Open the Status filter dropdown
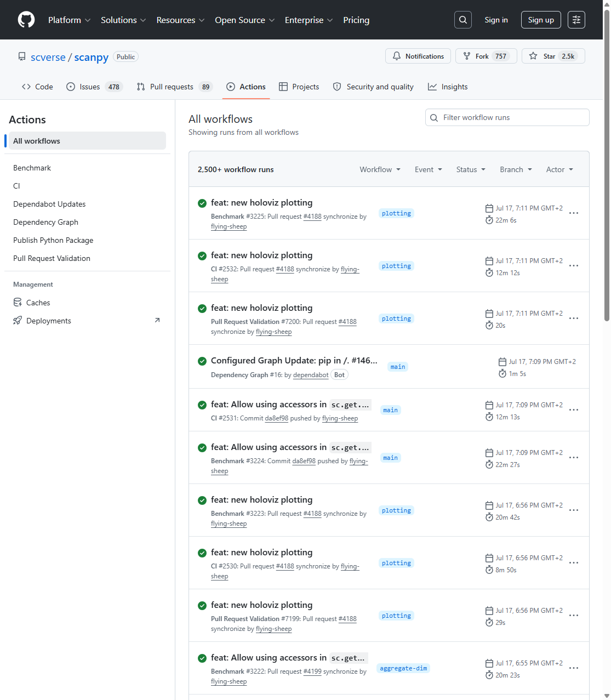The width and height of the screenshot is (611, 700). coord(471,169)
